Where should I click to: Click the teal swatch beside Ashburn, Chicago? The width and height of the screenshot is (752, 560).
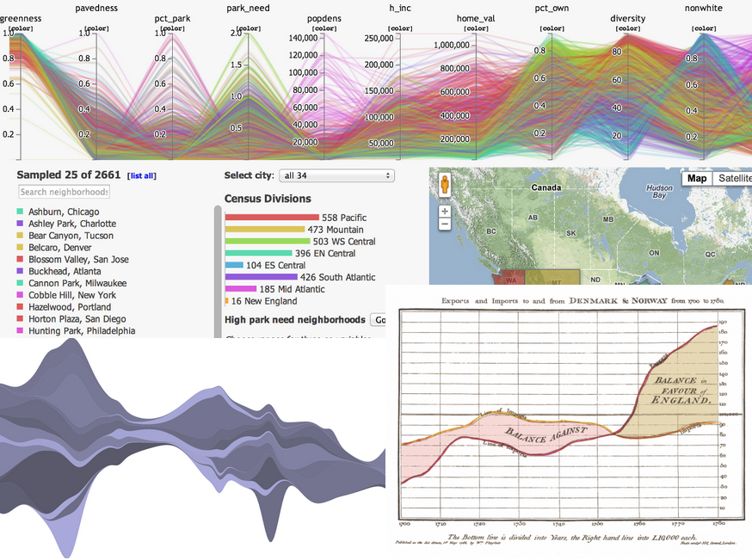click(x=20, y=212)
